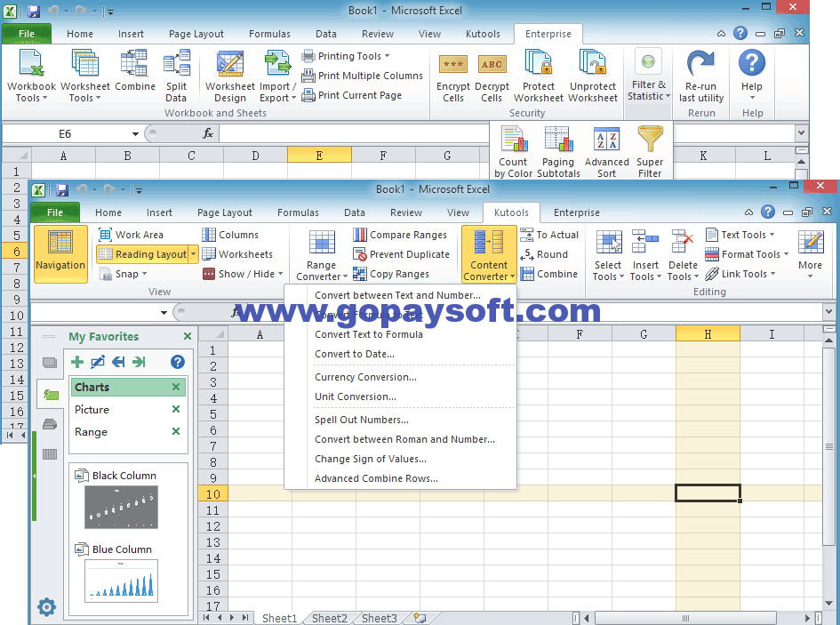Click Print Multiple Columns

click(x=362, y=76)
